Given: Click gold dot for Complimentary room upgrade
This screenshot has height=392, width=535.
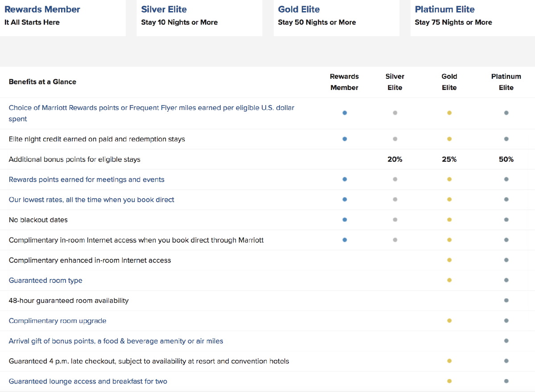Looking at the screenshot, I should point(449,321).
